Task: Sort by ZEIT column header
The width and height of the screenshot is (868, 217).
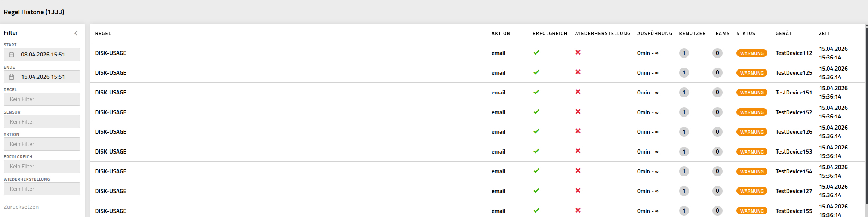Action: [x=824, y=34]
